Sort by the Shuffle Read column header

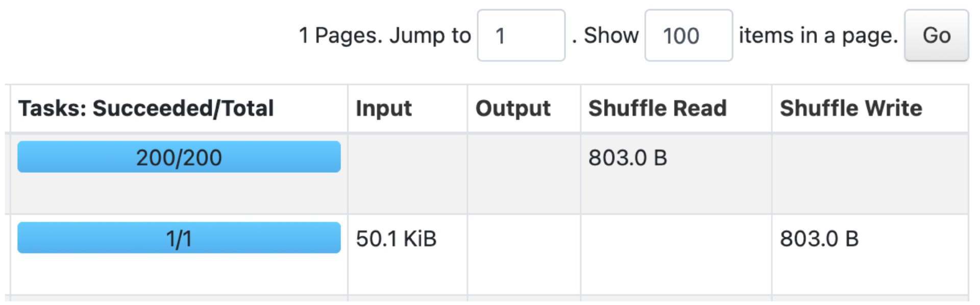(x=657, y=109)
